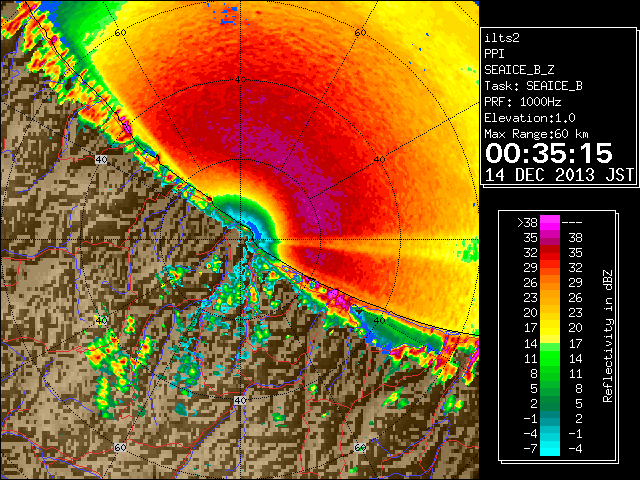Screen dimensions: 640x480
Task: Click the "ilts2" radar name text
Action: [502, 38]
